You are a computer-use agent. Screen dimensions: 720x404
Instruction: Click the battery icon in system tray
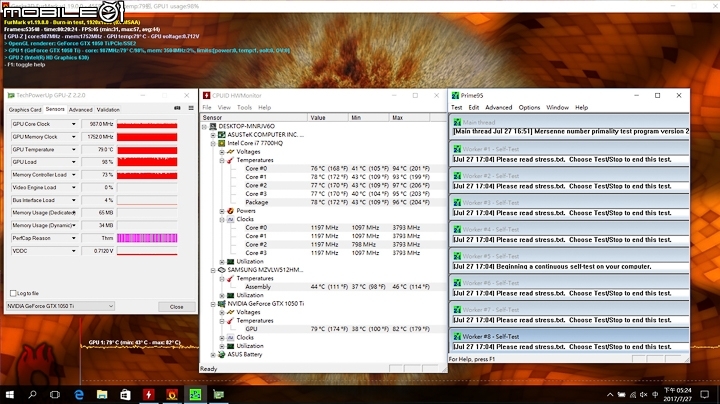621,394
